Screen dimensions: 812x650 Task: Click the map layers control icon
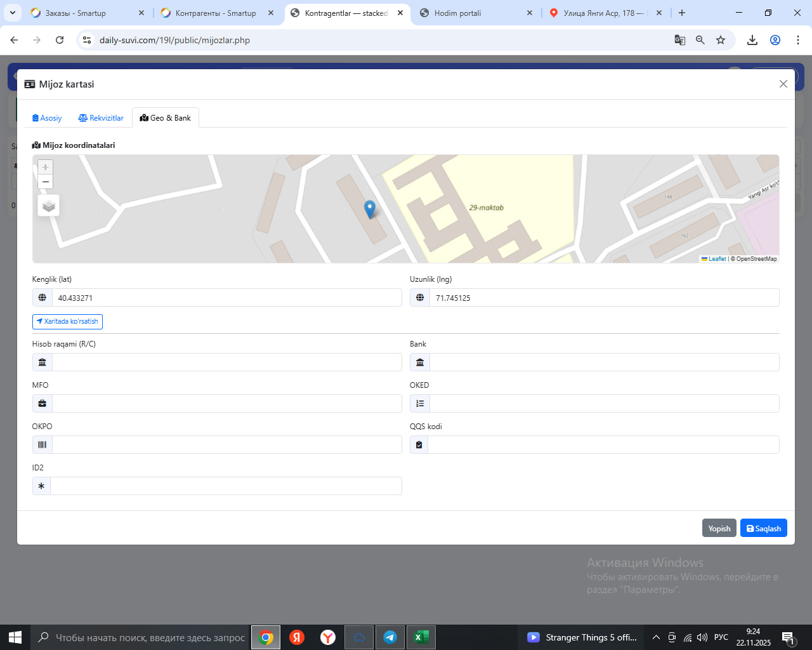point(49,206)
